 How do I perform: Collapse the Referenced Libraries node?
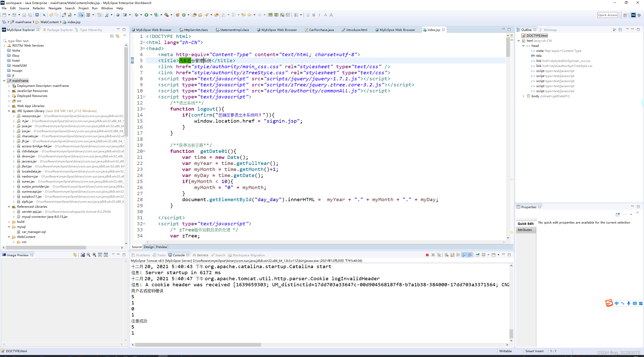tap(9, 207)
